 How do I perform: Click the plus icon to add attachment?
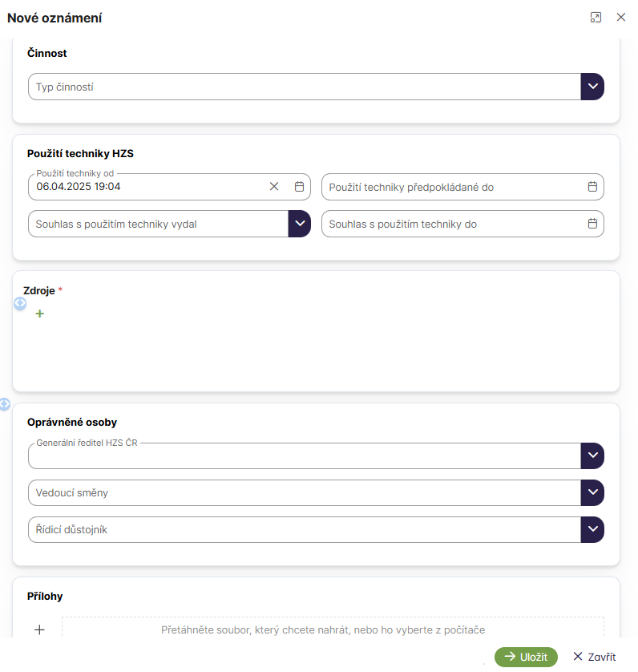pos(40,630)
